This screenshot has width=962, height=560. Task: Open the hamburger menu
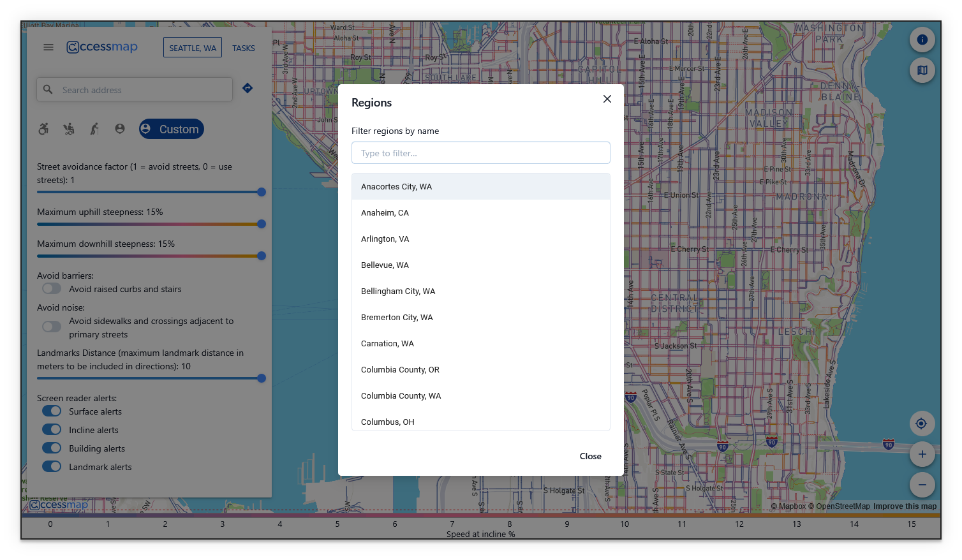tap(48, 47)
